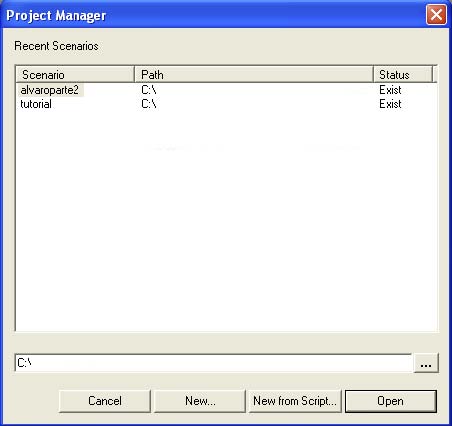Open the browse folder ellipsis button
This screenshot has width=452, height=426.
426,363
